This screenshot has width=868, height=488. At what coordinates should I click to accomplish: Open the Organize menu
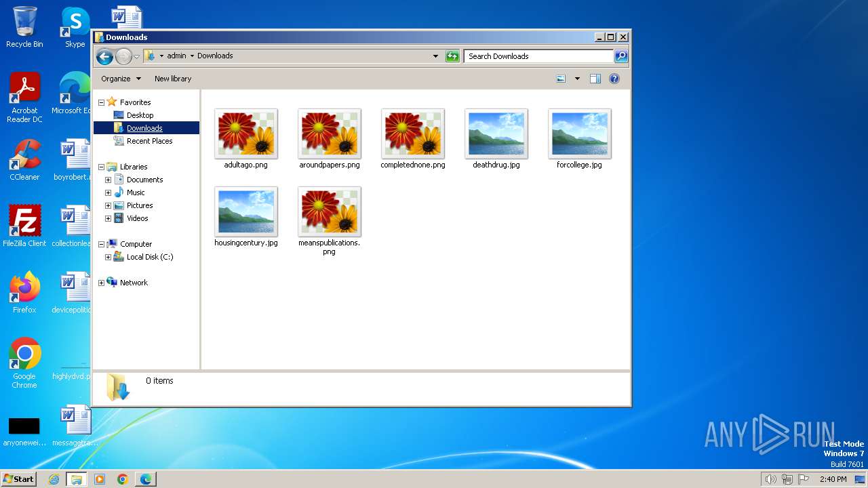pos(121,79)
